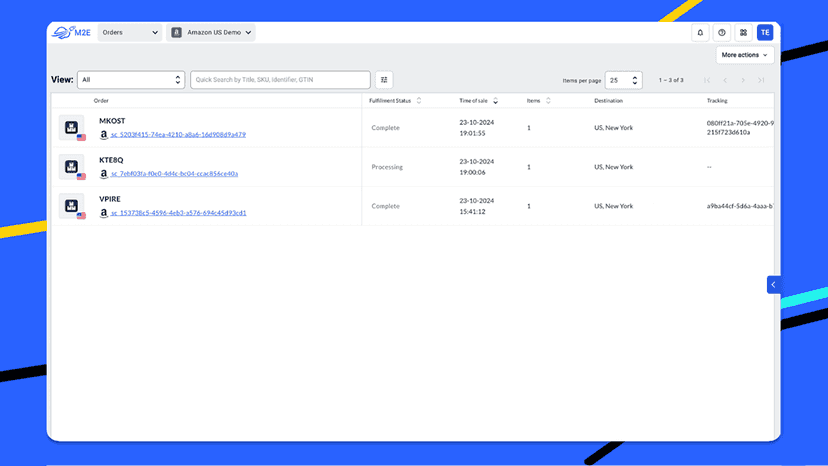Open the KTE8Q order ID link
The height and width of the screenshot is (466, 828).
pos(174,174)
